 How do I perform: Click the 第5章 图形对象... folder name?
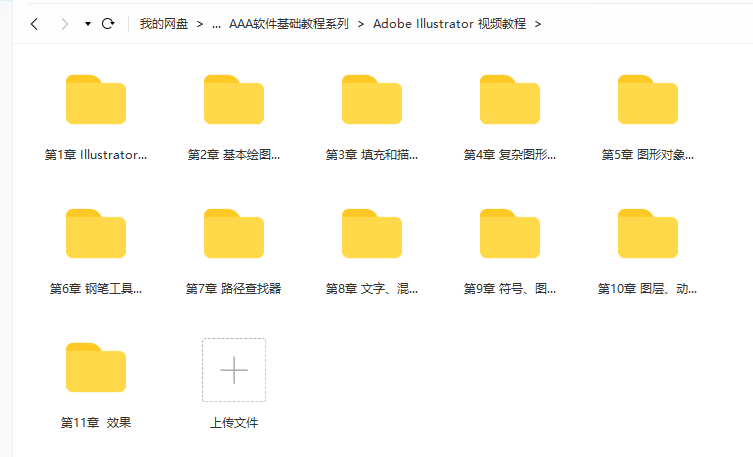[648, 155]
